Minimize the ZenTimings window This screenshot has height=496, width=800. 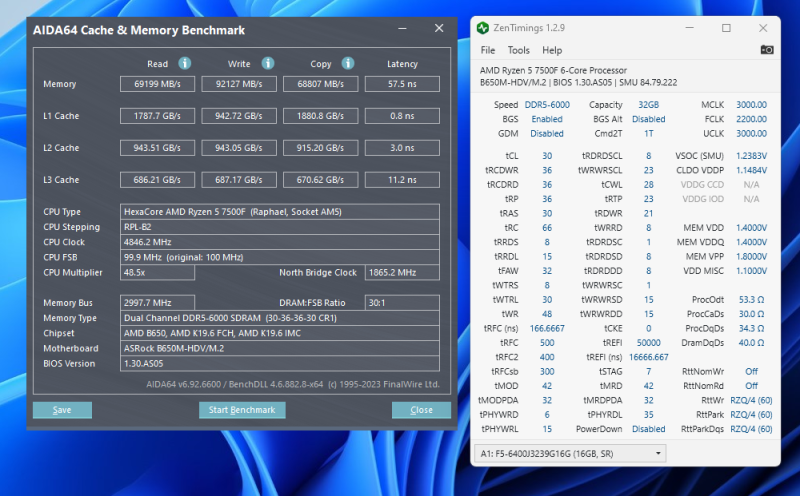689,28
